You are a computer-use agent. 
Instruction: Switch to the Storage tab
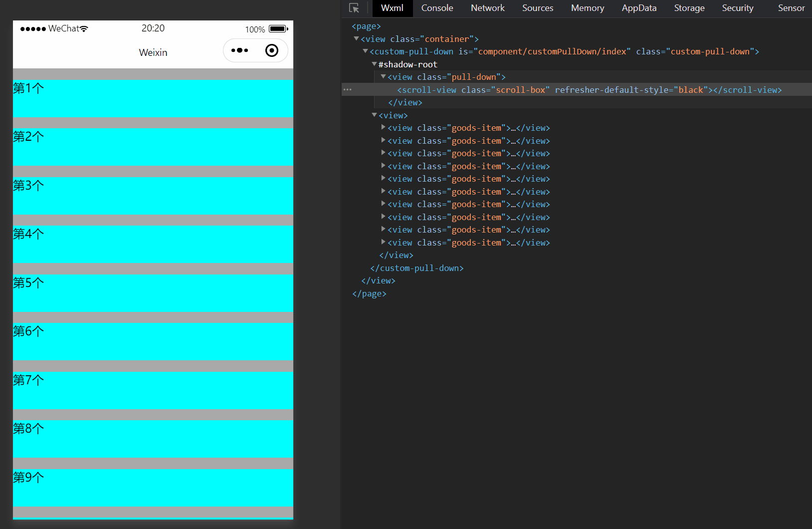click(x=689, y=8)
